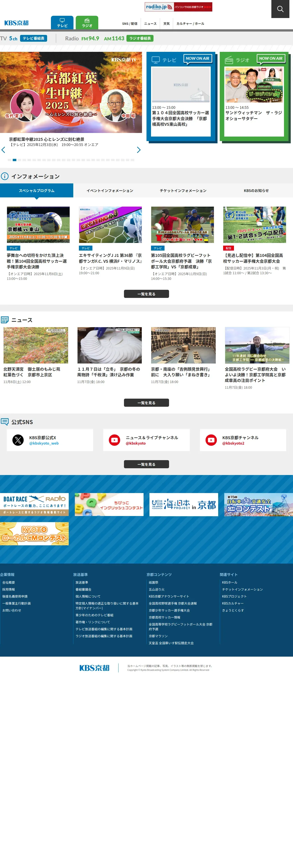The image size is (293, 868).
Task: Go to next carousel slide arrow
Action: coord(139,150)
